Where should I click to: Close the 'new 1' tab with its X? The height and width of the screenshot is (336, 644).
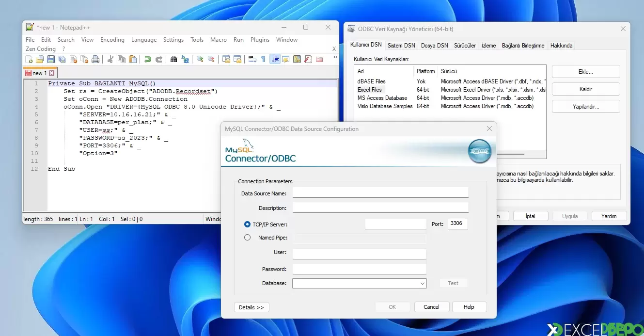(52, 73)
